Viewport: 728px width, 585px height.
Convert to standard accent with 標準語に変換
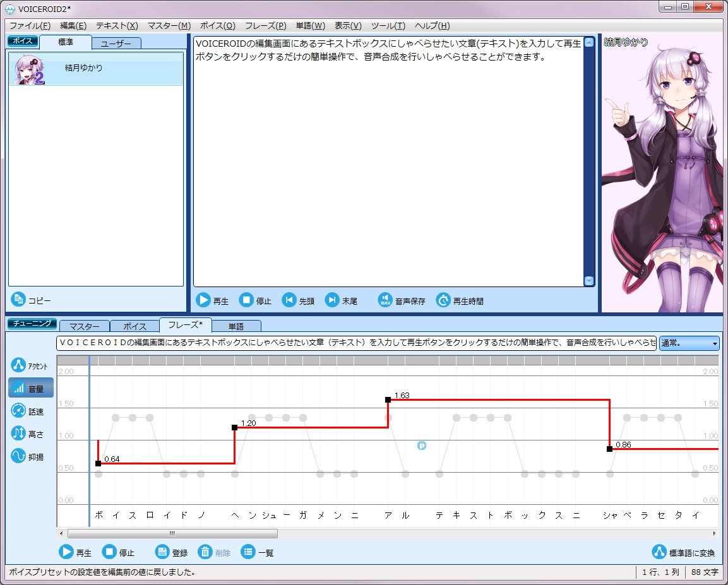683,552
